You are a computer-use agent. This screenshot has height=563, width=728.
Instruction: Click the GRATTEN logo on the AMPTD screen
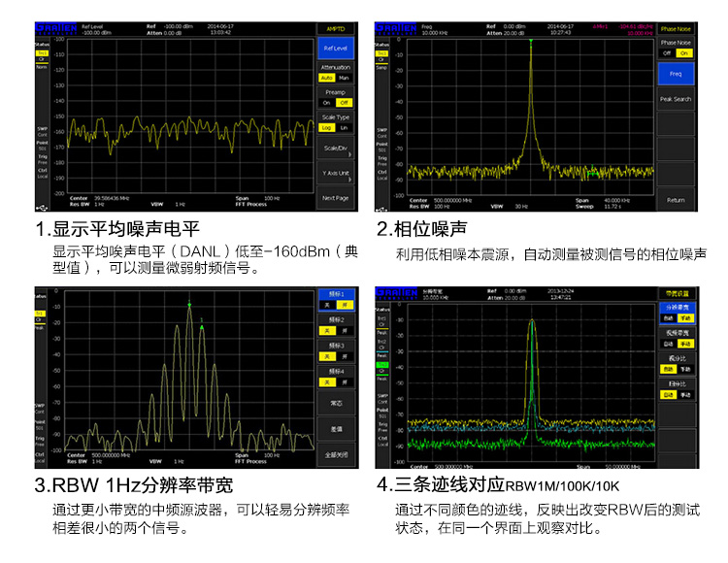click(x=54, y=27)
